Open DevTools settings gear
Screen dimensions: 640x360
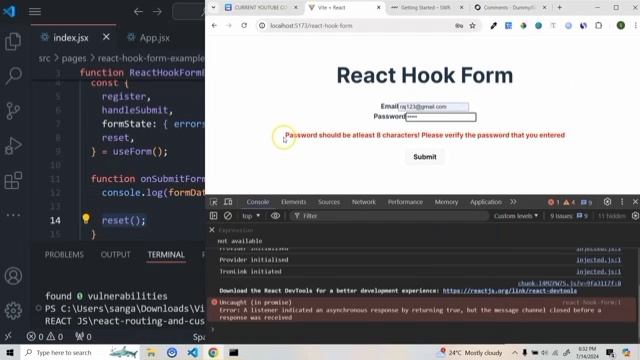pos(607,202)
